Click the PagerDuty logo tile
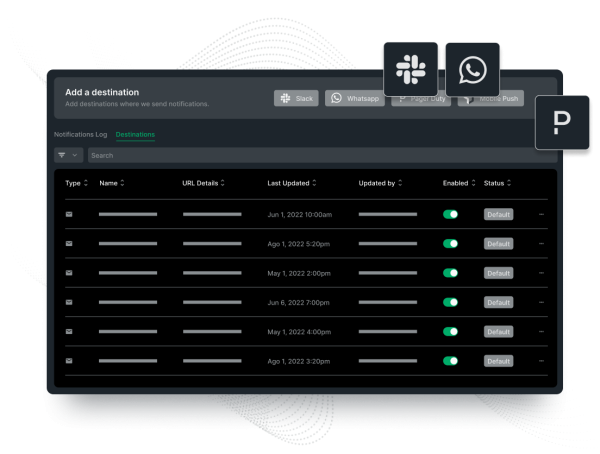This screenshot has height=454, width=600. [x=562, y=123]
